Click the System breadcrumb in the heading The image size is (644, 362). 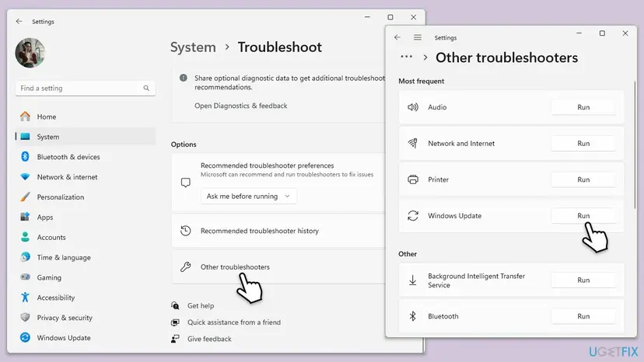(193, 47)
